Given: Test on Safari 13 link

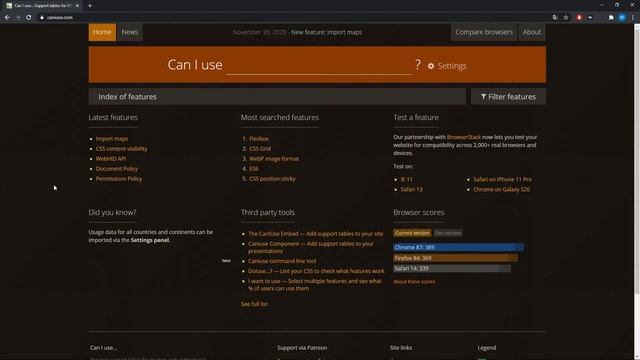Looking at the screenshot, I should (x=411, y=189).
